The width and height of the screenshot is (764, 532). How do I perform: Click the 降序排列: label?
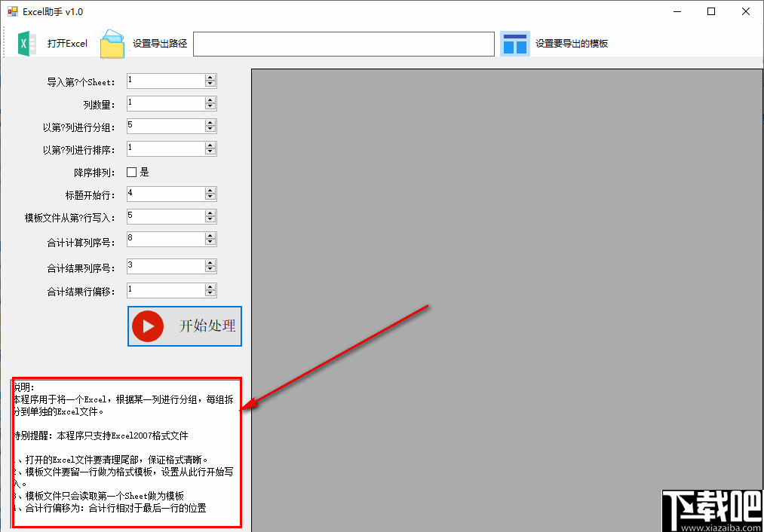(94, 173)
